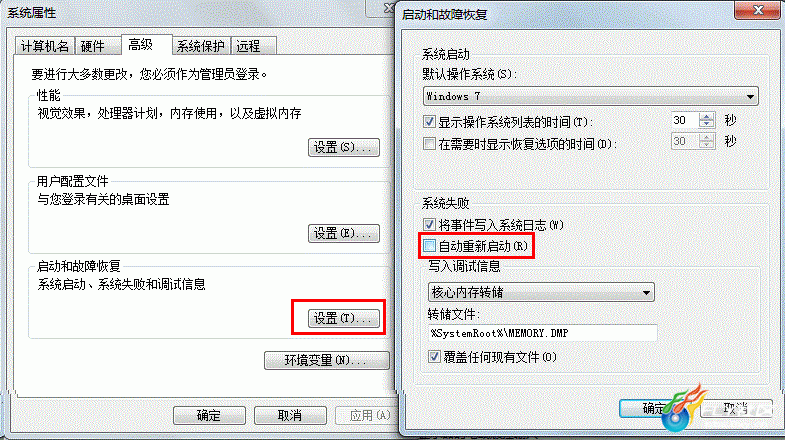Select the 系统保护 tab
785x440 pixels.
click(x=201, y=46)
